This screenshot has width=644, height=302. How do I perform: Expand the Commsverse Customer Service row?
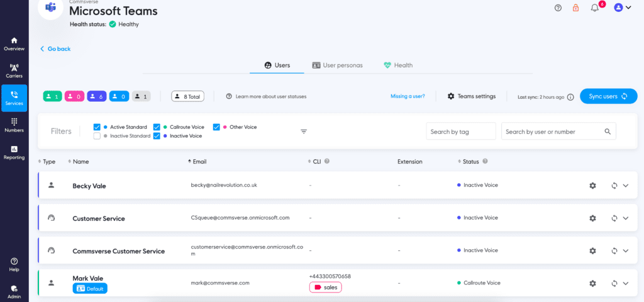[626, 250]
